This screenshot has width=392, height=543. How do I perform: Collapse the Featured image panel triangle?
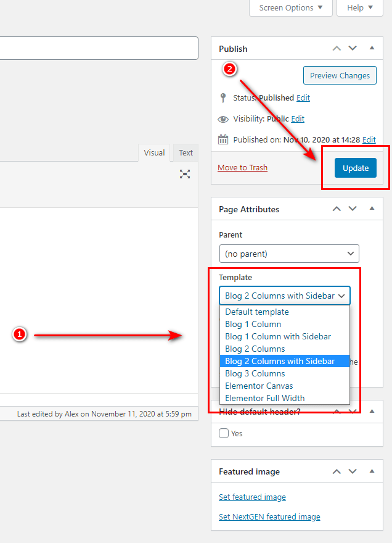click(372, 471)
